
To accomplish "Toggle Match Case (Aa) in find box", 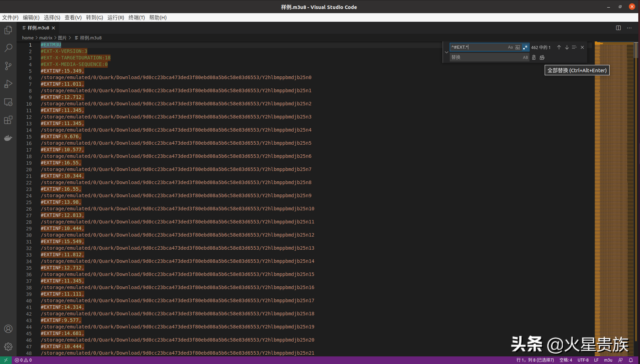I will (510, 47).
